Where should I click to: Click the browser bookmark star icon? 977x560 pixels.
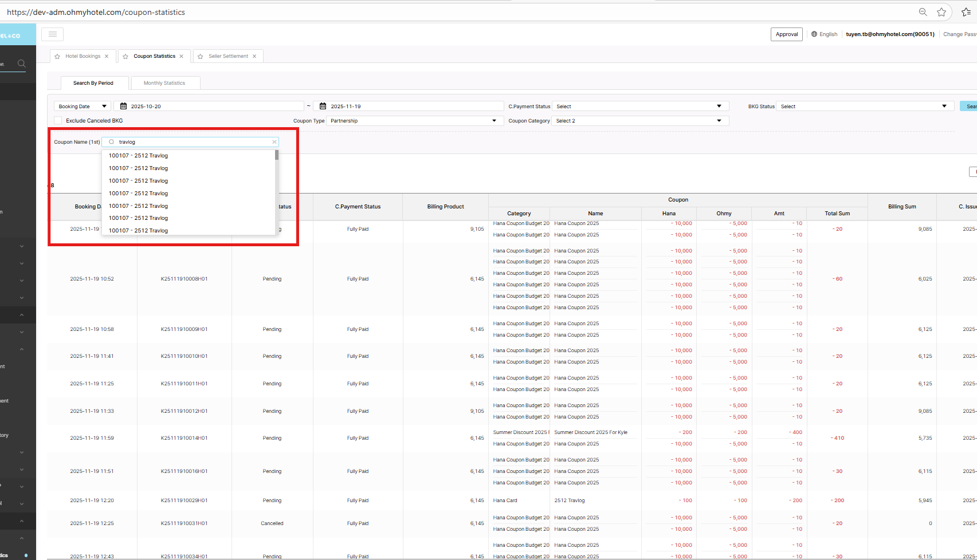[x=941, y=12]
